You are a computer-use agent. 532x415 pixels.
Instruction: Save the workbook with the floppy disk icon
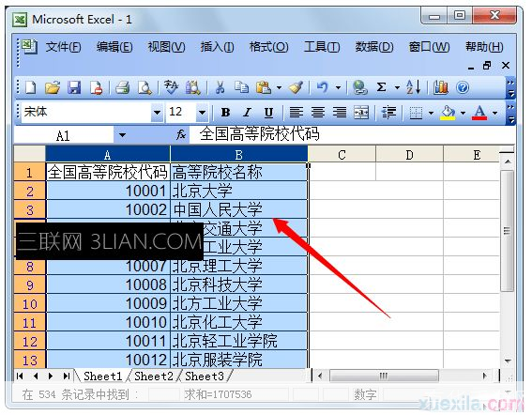click(x=74, y=87)
